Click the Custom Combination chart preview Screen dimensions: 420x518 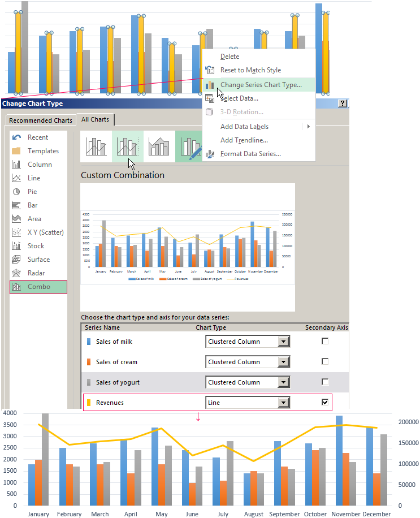click(x=187, y=247)
